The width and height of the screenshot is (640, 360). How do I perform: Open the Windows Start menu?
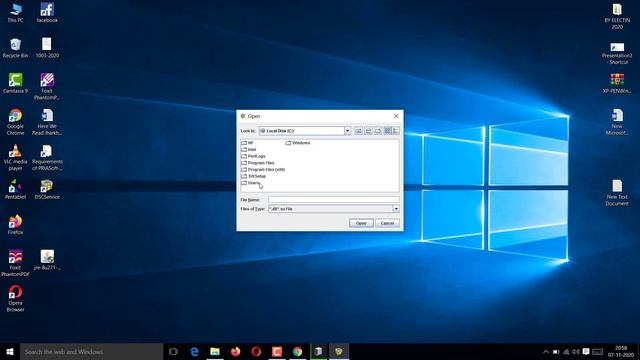(10, 351)
